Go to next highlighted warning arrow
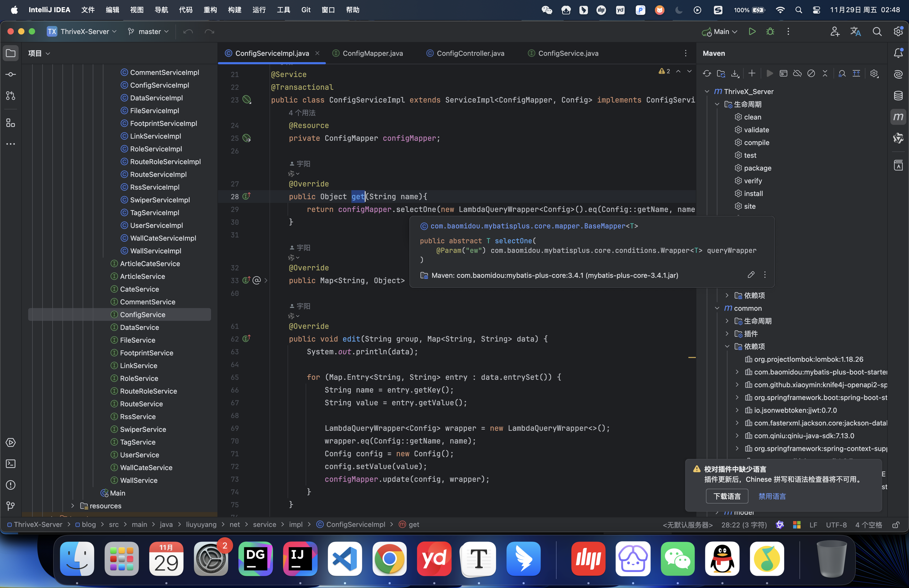The height and width of the screenshot is (588, 909). point(689,71)
